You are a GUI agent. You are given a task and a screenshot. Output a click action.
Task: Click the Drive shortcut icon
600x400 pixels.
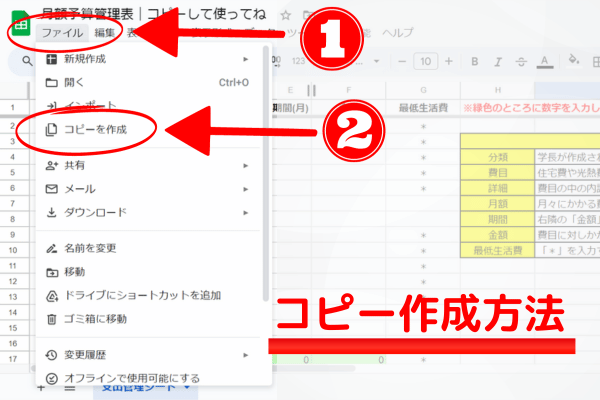click(x=52, y=296)
